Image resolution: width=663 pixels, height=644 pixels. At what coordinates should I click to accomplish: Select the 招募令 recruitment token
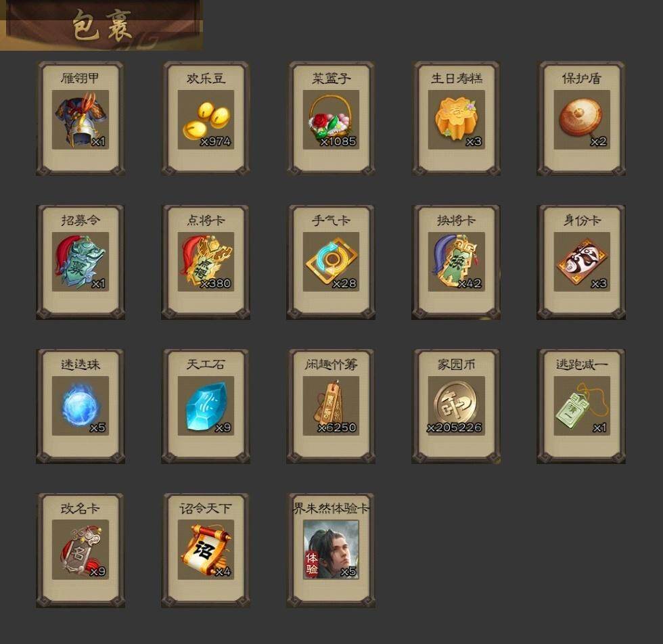pos(81,262)
